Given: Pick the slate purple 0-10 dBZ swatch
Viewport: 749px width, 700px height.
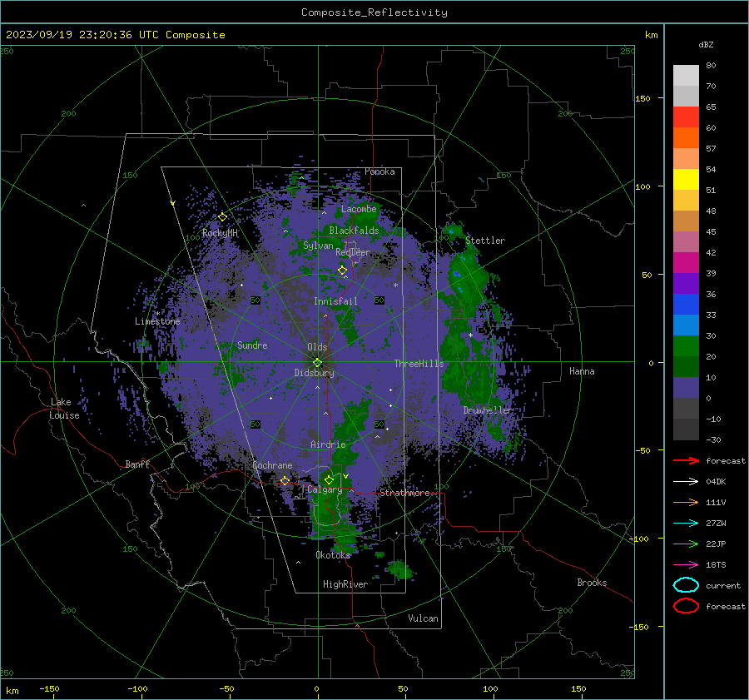Looking at the screenshot, I should pos(686,388).
